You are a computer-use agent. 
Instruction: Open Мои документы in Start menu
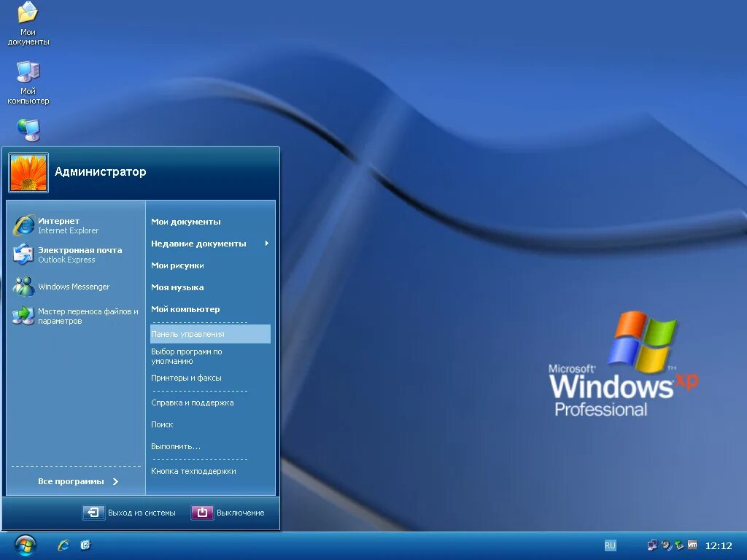210,222
